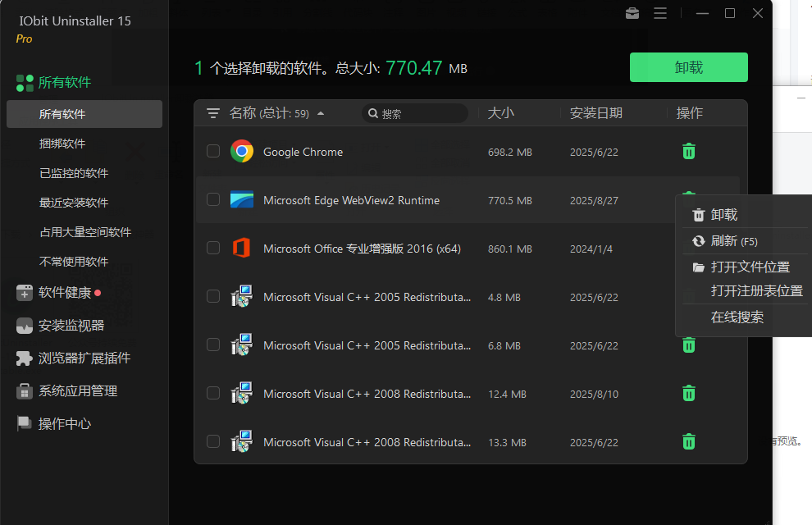
Task: Select checkbox for Visual C++ 2008 13.3 MB
Action: point(212,441)
